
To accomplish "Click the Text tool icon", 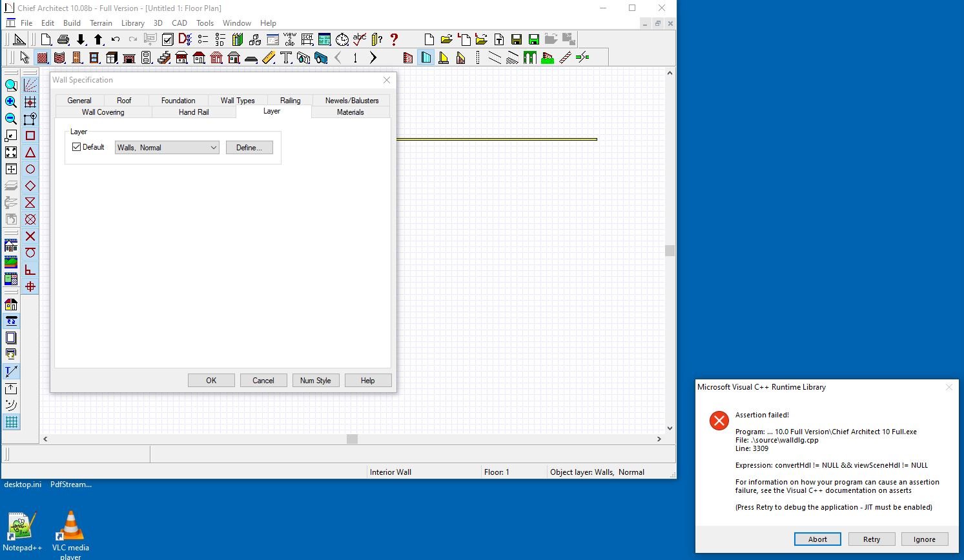I will point(286,58).
